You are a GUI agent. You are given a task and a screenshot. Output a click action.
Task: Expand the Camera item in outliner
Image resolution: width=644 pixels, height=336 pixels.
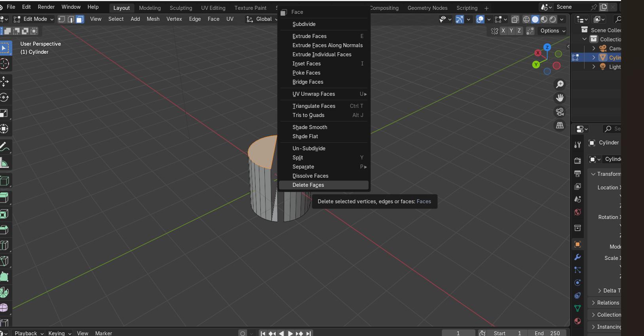pyautogui.click(x=594, y=48)
